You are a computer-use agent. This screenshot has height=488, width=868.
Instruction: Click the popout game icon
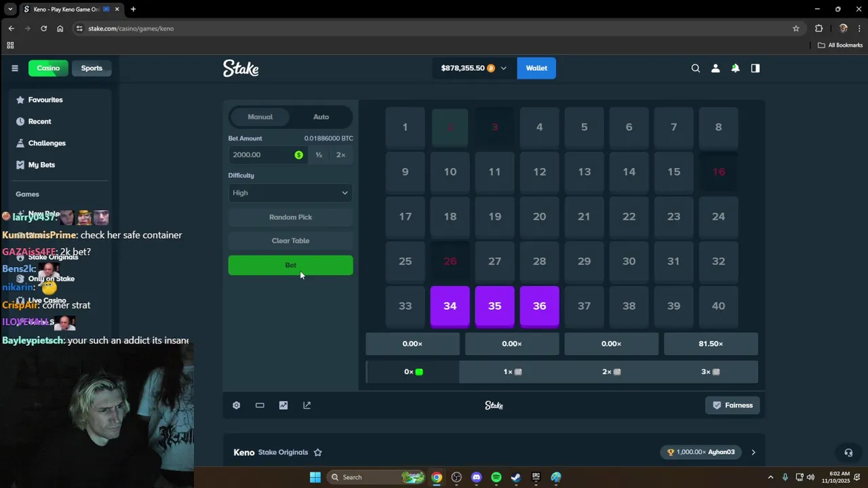point(307,405)
